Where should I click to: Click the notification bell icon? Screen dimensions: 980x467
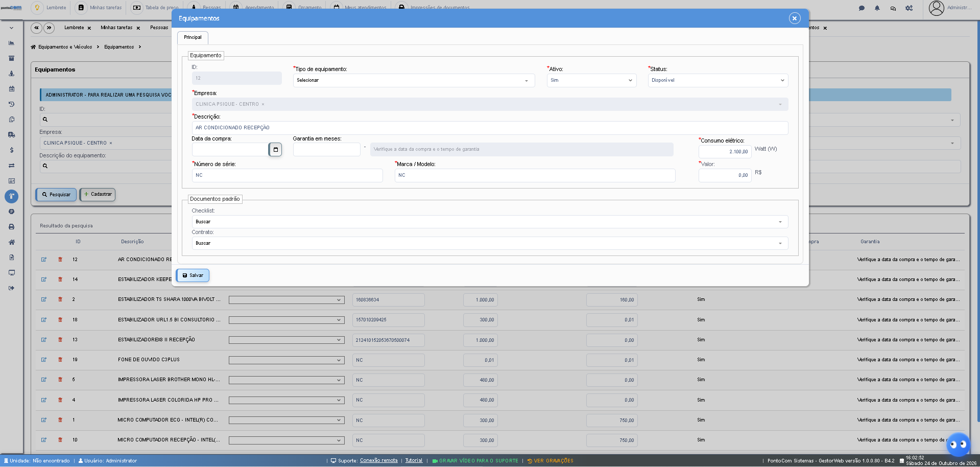(x=877, y=8)
